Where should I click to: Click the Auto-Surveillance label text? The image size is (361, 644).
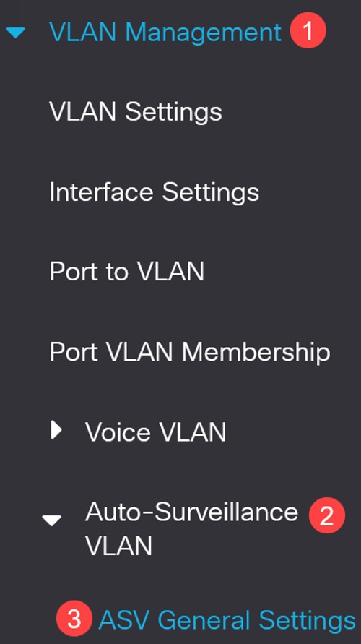(191, 512)
